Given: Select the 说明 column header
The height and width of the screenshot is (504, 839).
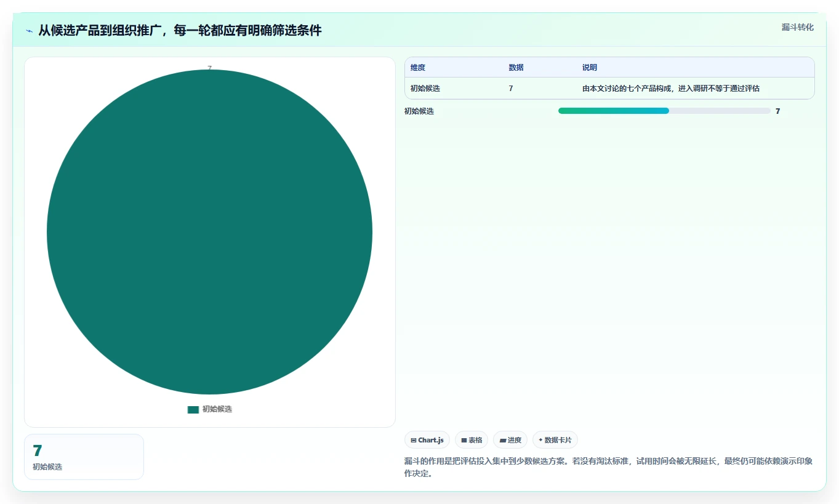Looking at the screenshot, I should click(x=590, y=68).
